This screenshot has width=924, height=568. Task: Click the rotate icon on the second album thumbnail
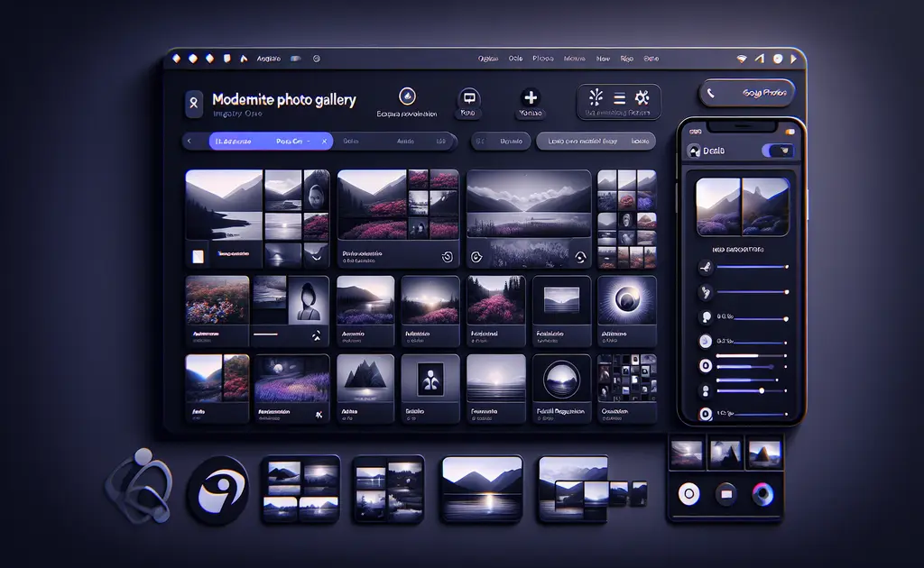[x=446, y=257]
